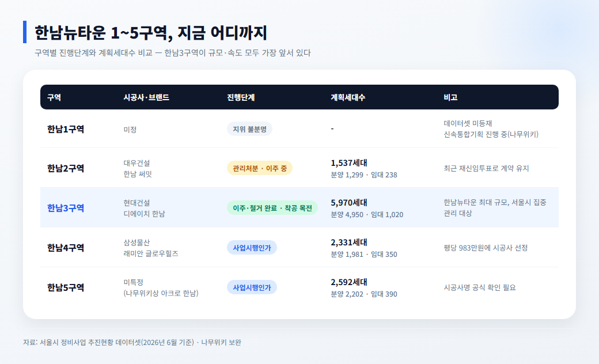Click the 분양 1,981 · 임대 350 breakdown

(364, 255)
